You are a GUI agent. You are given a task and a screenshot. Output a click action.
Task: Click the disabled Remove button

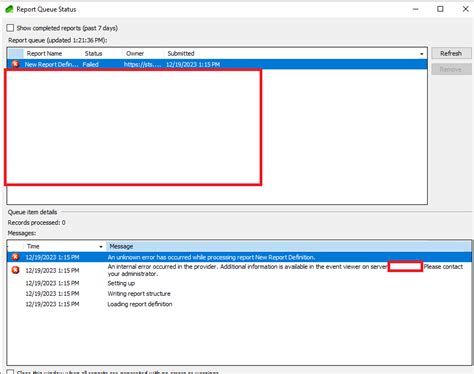(x=451, y=69)
